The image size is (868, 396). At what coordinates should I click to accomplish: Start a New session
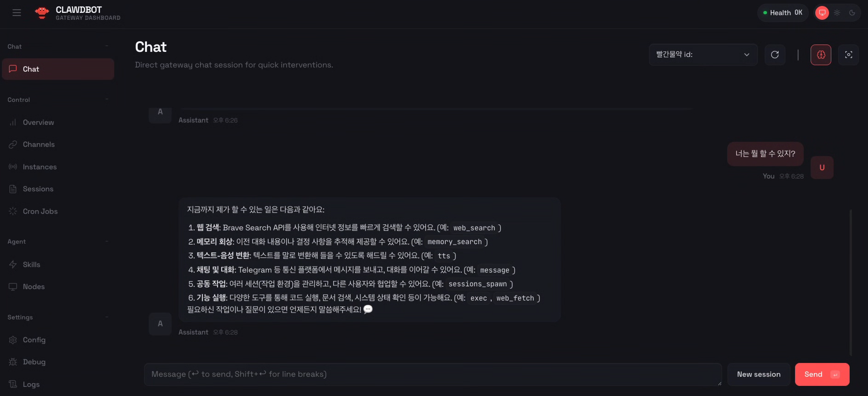pos(759,374)
